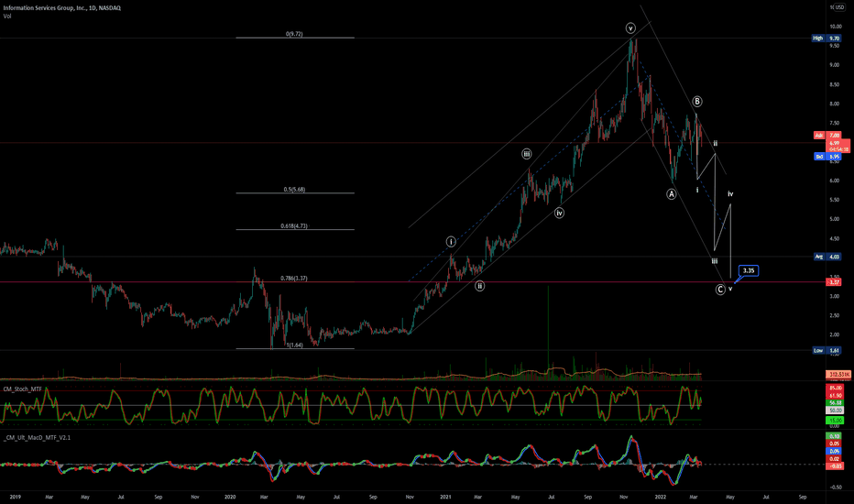The width and height of the screenshot is (854, 504).
Task: Select the circled C wave label
Action: 720,290
